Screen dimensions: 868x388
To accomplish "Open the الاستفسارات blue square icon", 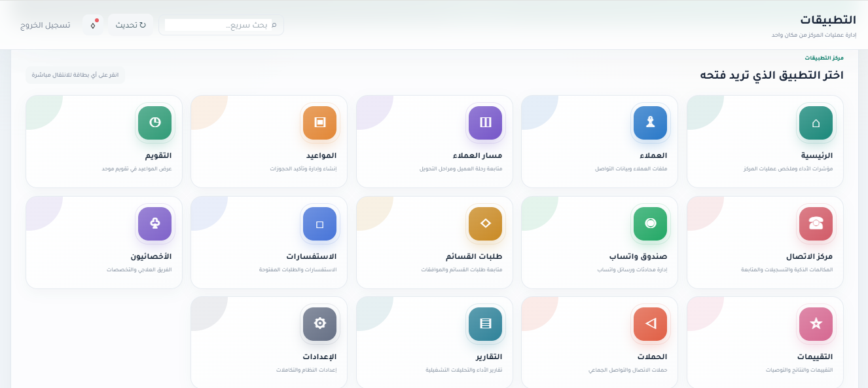I will (319, 223).
